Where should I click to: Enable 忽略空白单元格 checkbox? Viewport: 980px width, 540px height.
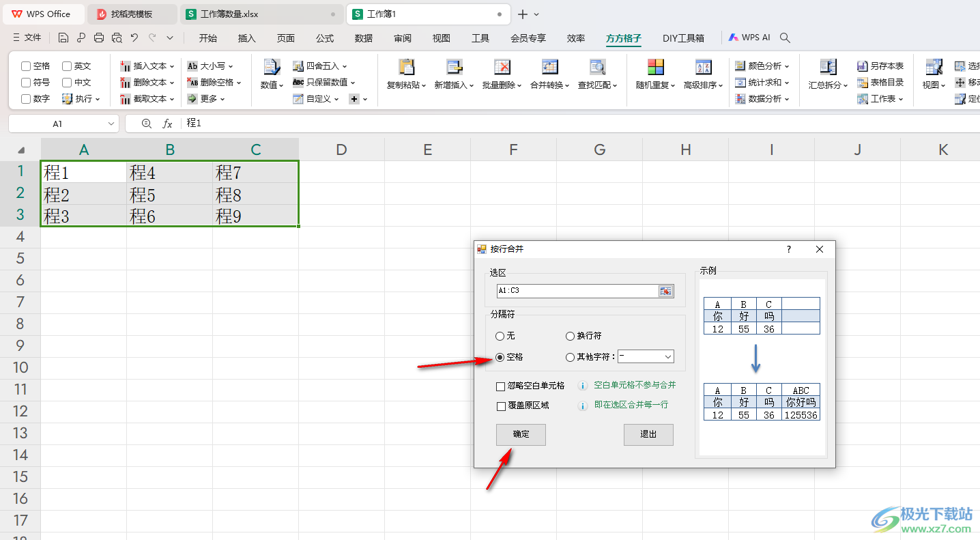[x=501, y=386]
